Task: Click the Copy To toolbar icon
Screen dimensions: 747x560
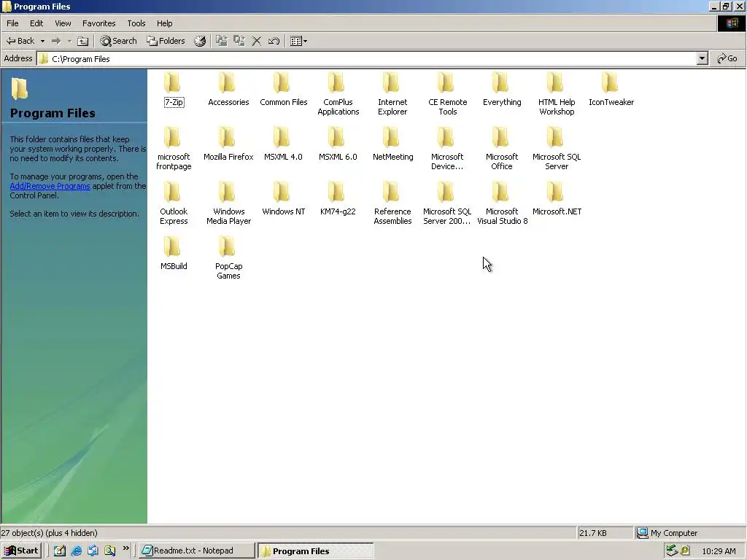Action: point(239,41)
